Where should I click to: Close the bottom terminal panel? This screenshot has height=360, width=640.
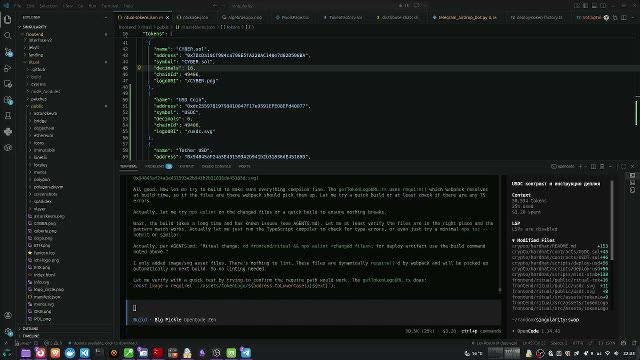coord(632,167)
